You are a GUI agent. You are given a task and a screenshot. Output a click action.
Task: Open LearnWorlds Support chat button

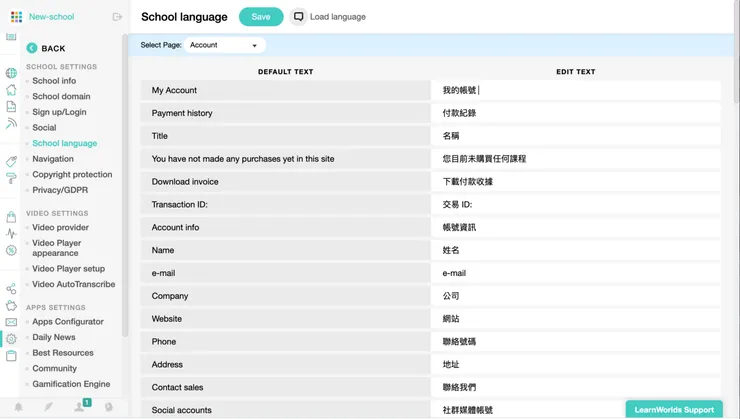click(x=674, y=410)
